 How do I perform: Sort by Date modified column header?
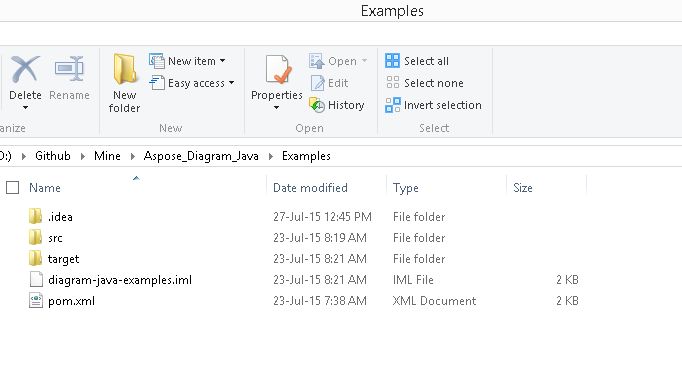point(310,188)
